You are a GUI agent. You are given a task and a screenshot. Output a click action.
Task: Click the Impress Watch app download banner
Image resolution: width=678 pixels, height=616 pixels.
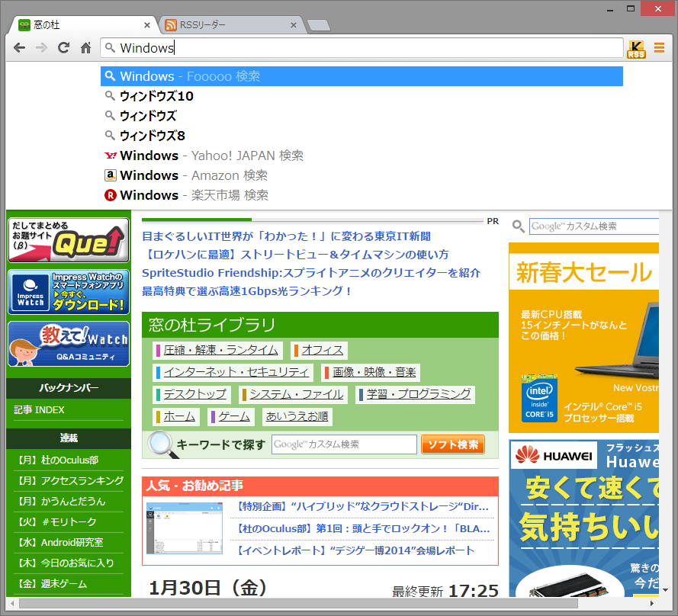pos(69,292)
